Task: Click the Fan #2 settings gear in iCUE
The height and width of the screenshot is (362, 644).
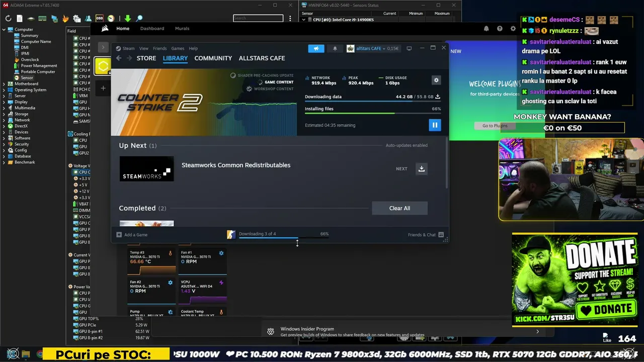Action: (170, 283)
